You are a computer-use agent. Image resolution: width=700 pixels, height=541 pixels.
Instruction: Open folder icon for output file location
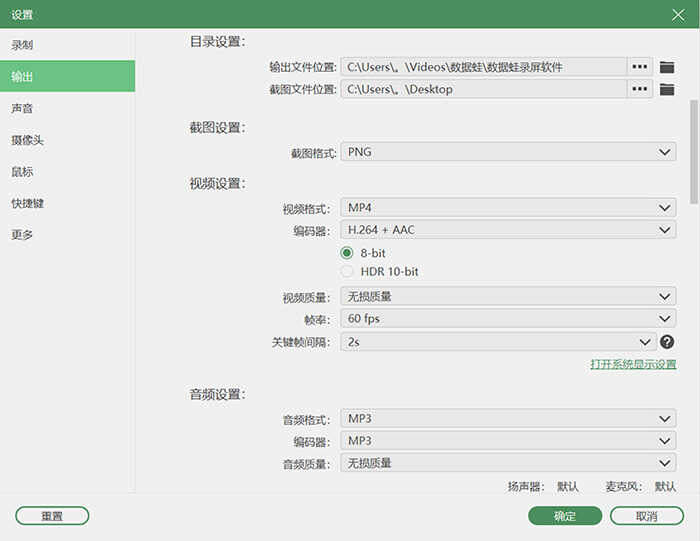[x=667, y=67]
